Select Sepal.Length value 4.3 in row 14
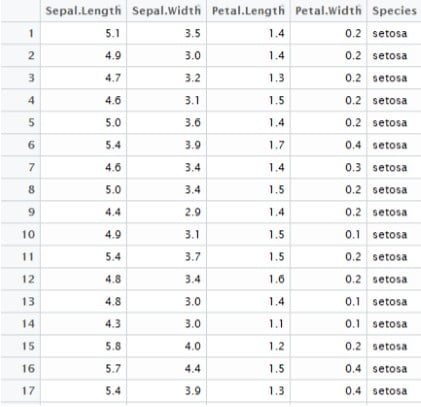421x407 pixels. point(113,324)
